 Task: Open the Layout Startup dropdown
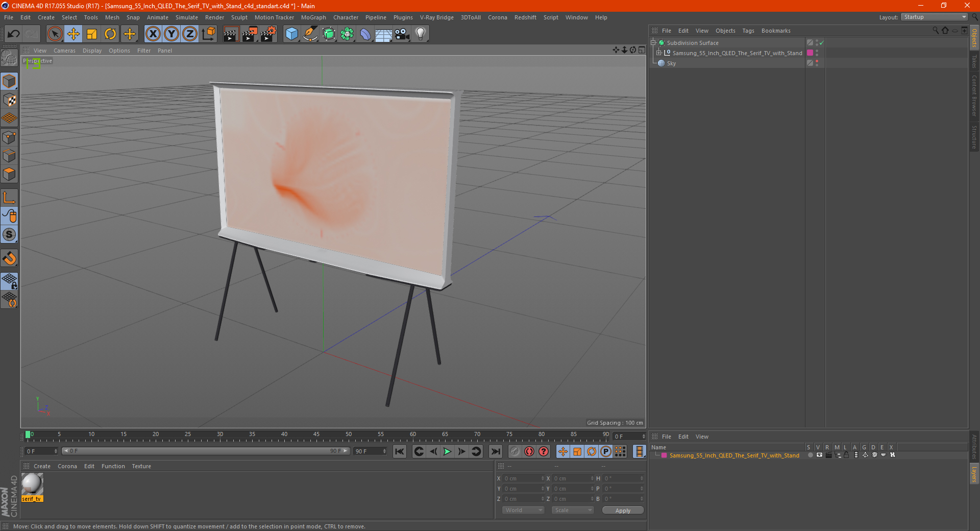(934, 17)
